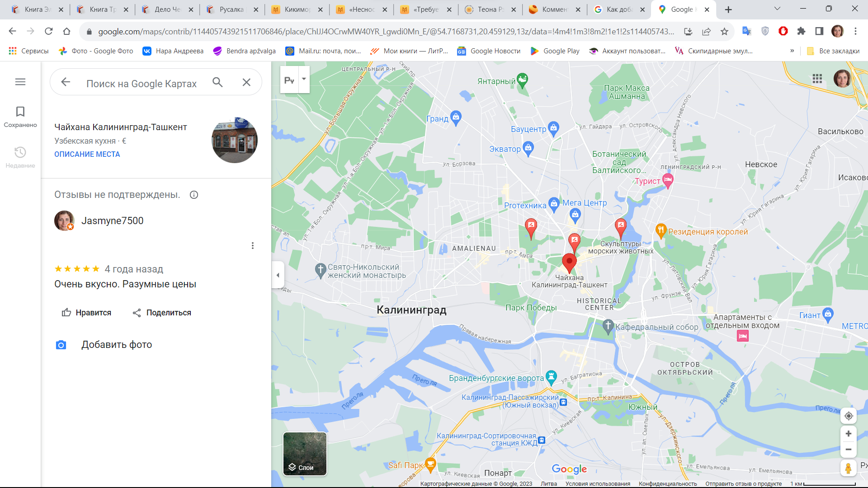
Task: Clear the Google Maps search box
Action: [x=246, y=82]
